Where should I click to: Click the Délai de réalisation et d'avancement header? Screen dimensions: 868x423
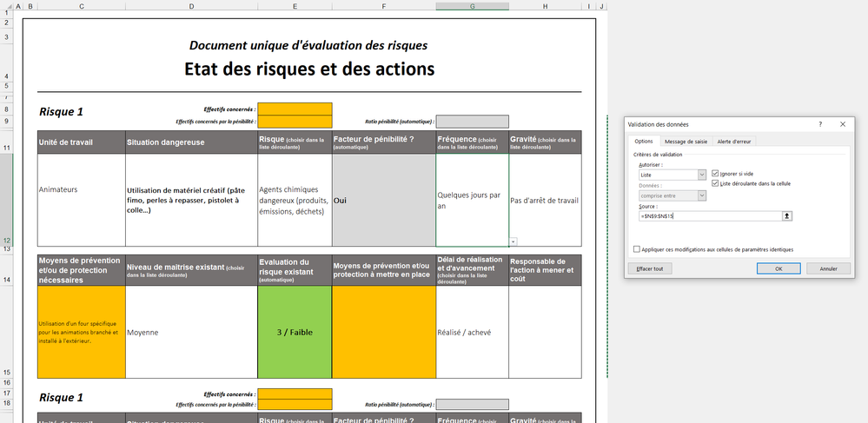click(472, 270)
